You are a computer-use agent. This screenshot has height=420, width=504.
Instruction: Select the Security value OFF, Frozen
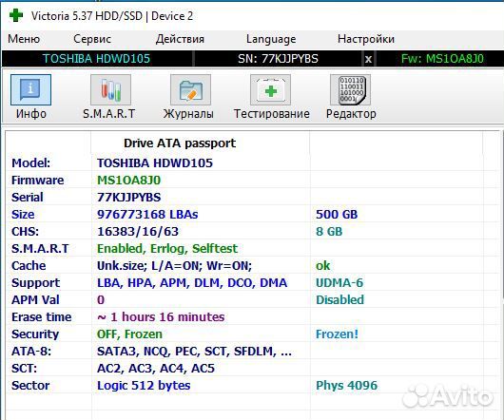click(x=129, y=334)
